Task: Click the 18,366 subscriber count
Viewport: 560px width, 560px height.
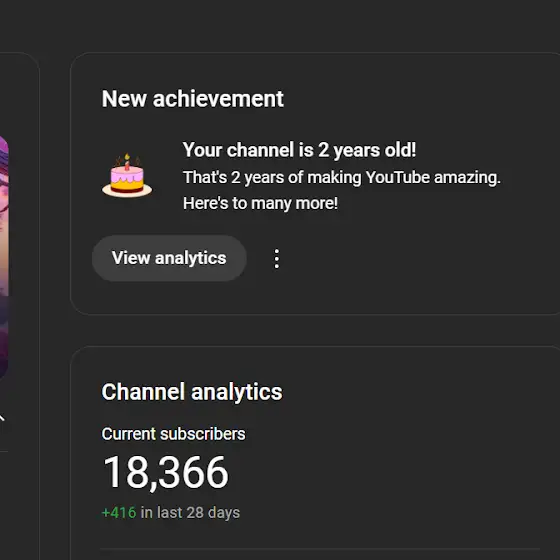Action: 165,472
